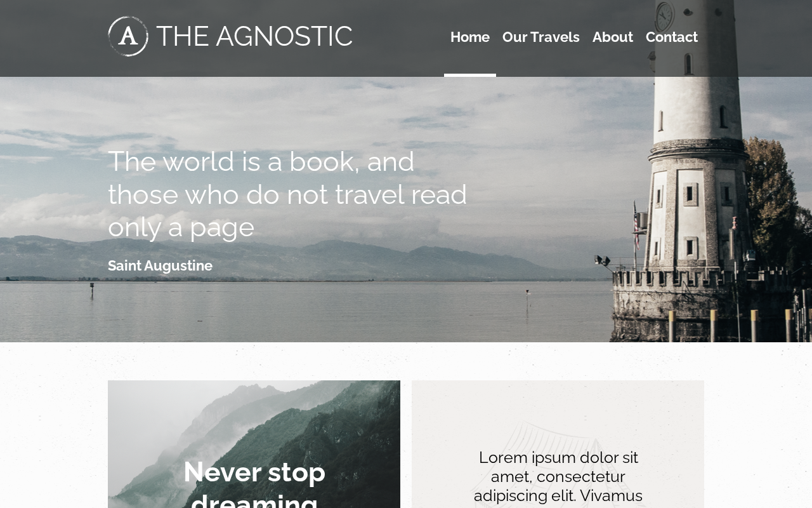Screen dimensions: 812x508
Task: Go to the Home nav item
Action: (x=470, y=37)
